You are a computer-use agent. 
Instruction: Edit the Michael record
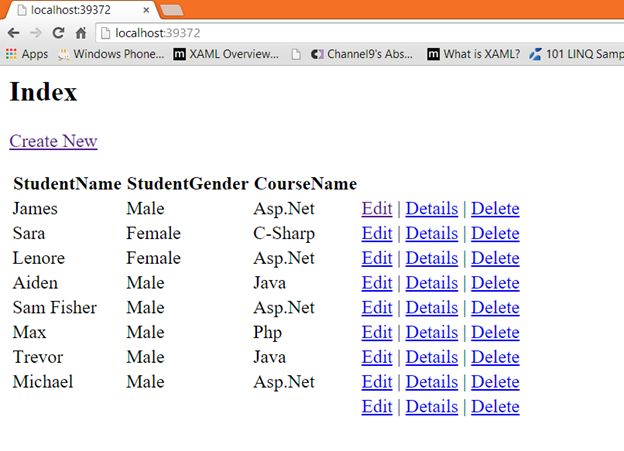point(377,382)
